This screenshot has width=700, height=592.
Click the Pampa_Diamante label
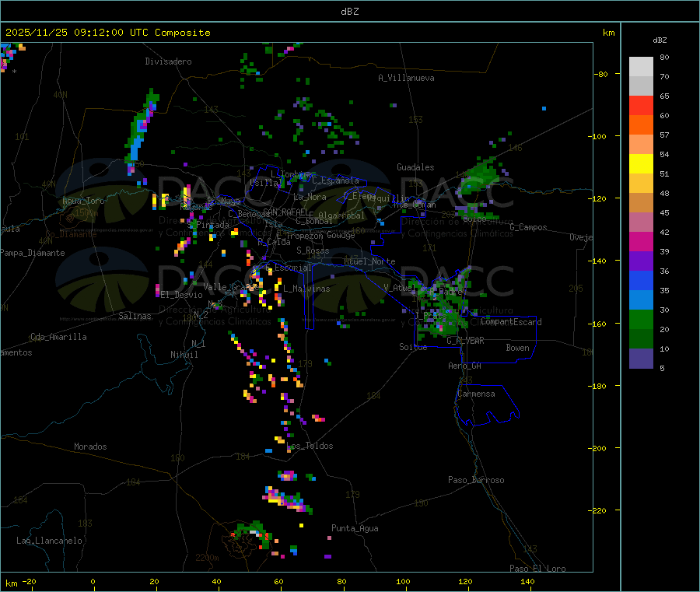point(32,253)
